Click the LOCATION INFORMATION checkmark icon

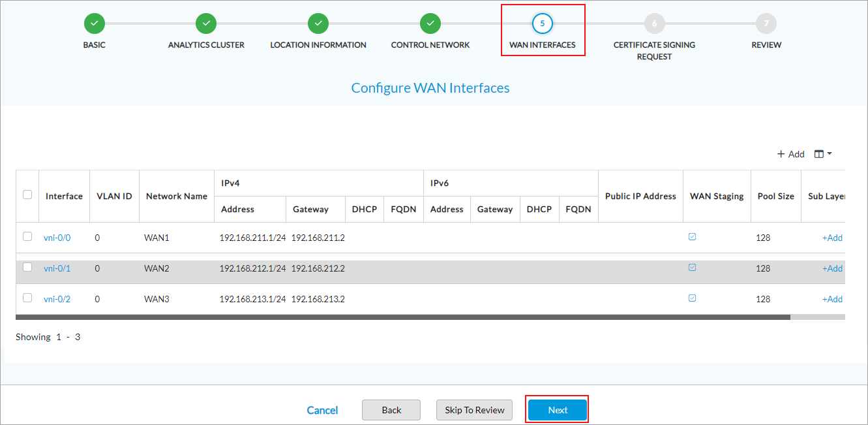tap(318, 23)
